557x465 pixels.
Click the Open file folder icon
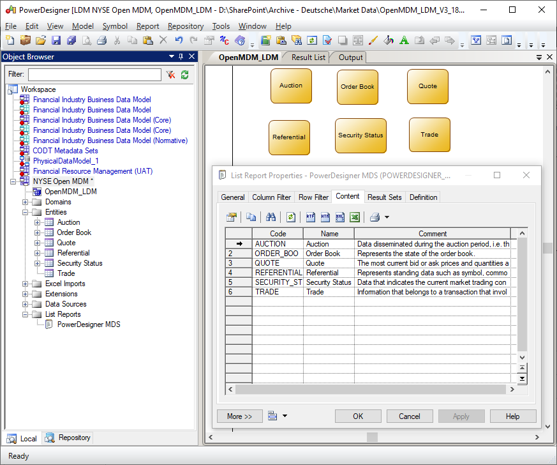tap(40, 40)
